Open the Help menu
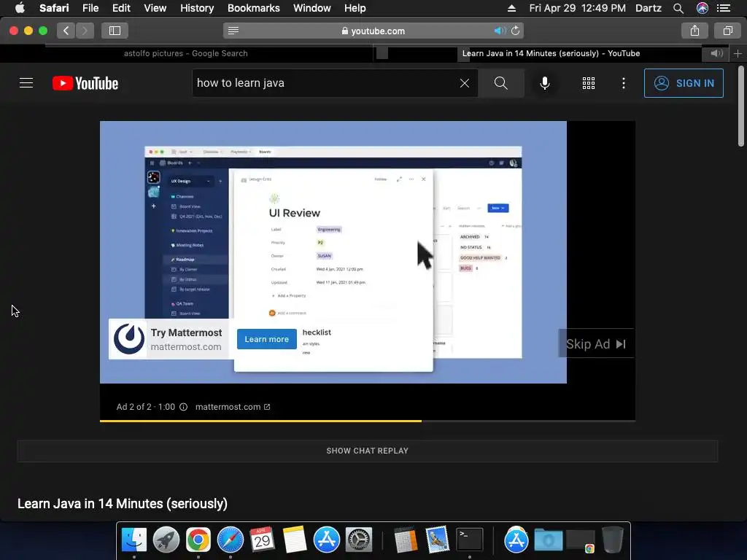The image size is (747, 560). click(x=355, y=8)
